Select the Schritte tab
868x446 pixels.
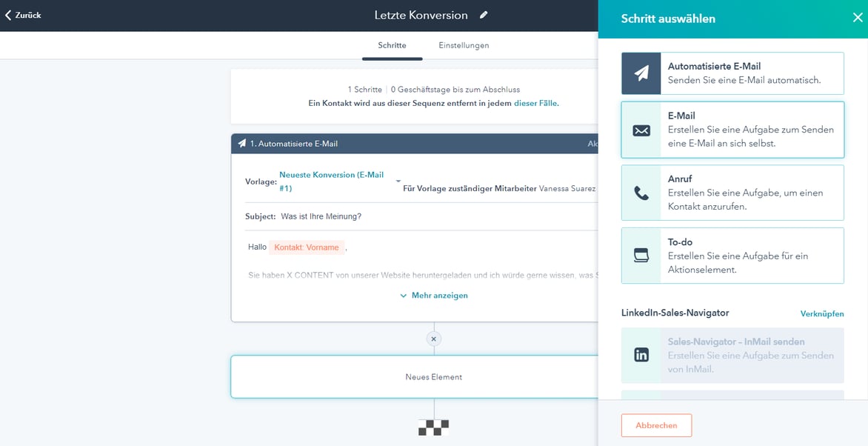tap(392, 45)
